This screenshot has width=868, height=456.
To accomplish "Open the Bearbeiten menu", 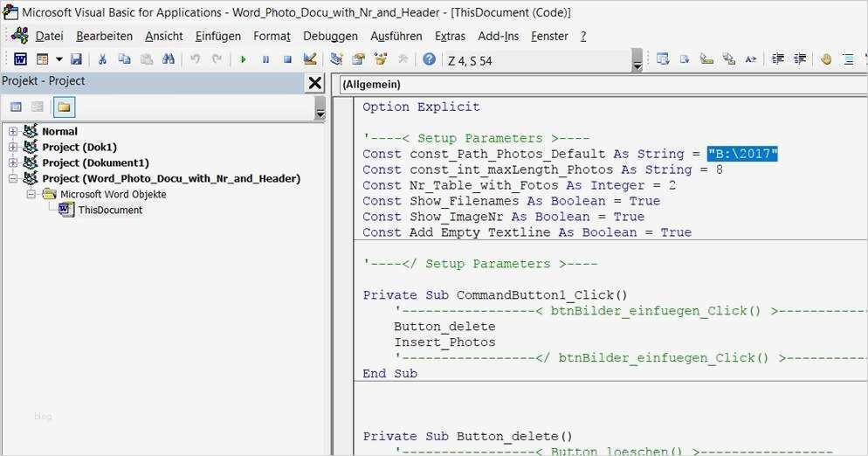I will tap(104, 36).
